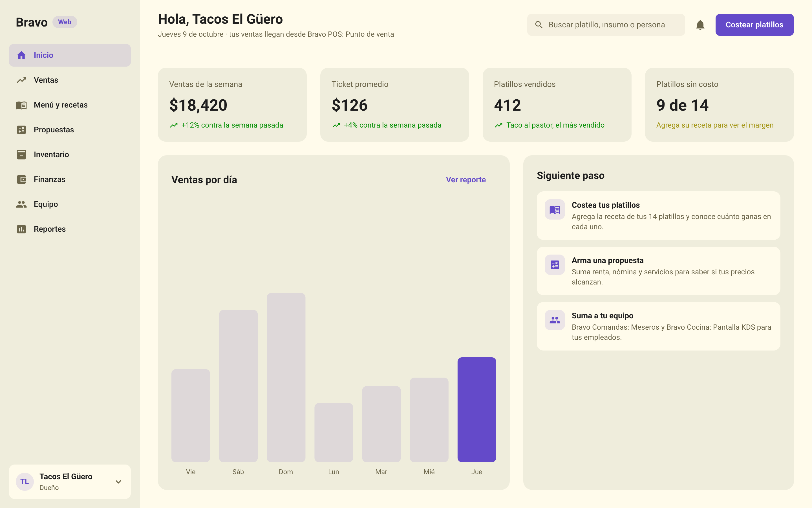Screen dimensions: 812x508
Task: Click the Finanzas wallet icon
Action: point(21,179)
